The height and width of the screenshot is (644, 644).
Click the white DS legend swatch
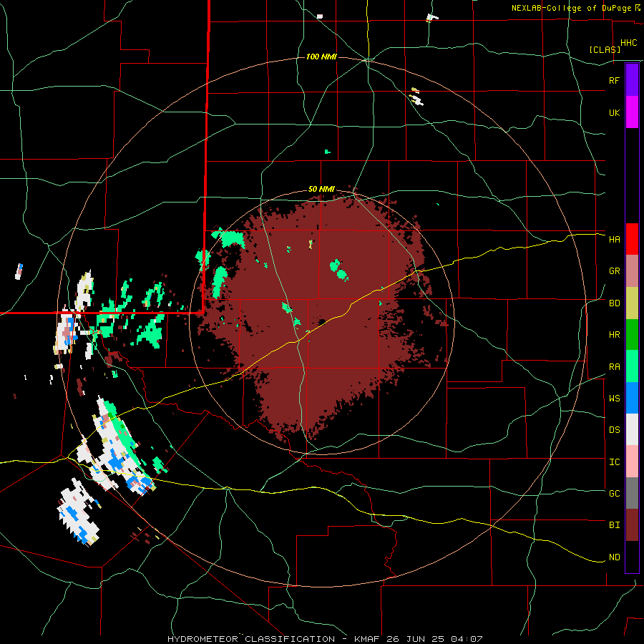pos(632,429)
